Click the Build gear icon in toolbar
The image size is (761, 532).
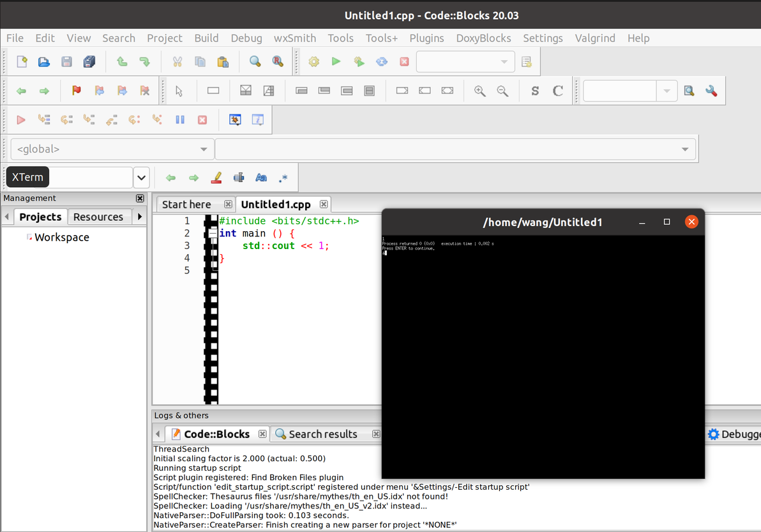313,62
